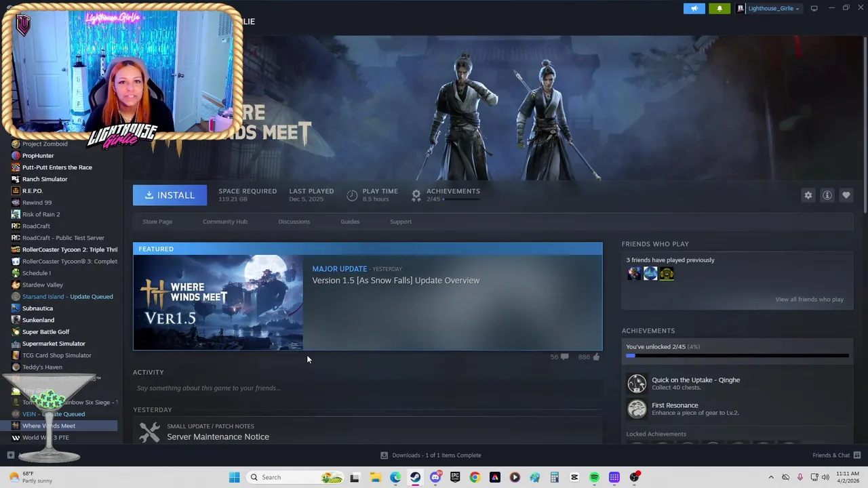The image size is (868, 488).
Task: Show hidden system tray icons chevron
Action: click(x=770, y=477)
